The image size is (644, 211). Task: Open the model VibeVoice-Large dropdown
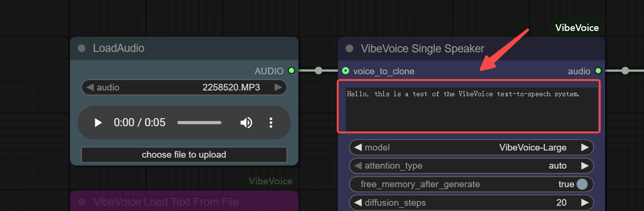click(472, 147)
